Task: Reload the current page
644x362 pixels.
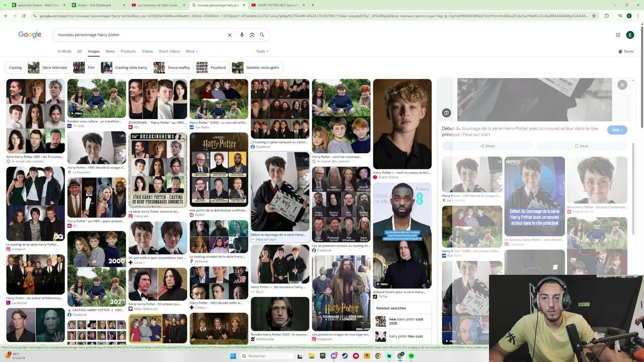Action: (24, 16)
